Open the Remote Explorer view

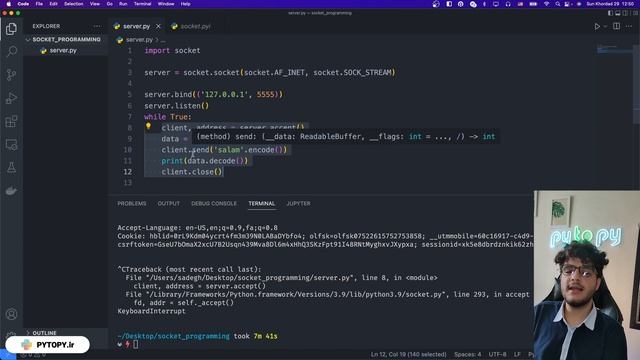tap(11, 144)
